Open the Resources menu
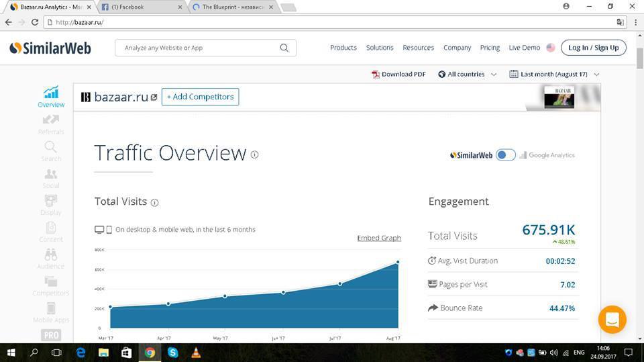 [x=418, y=48]
